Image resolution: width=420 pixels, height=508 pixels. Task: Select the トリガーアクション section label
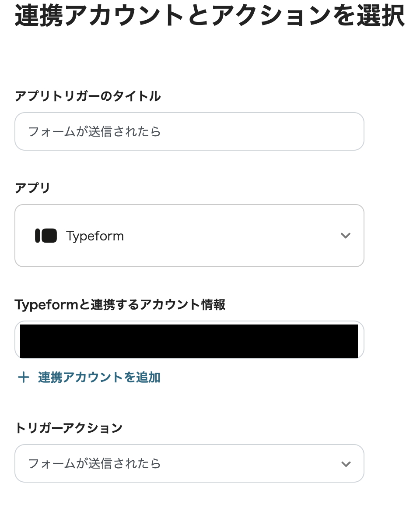(x=68, y=428)
